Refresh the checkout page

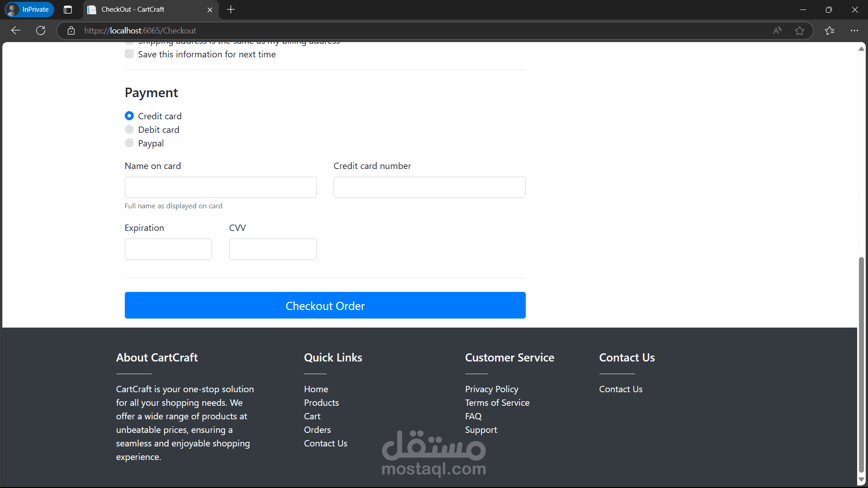(41, 30)
